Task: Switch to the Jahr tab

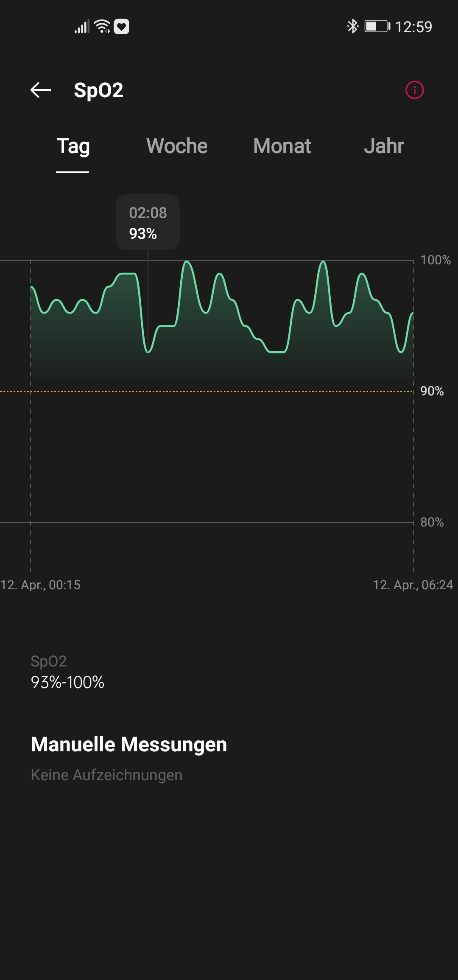Action: coord(384,146)
